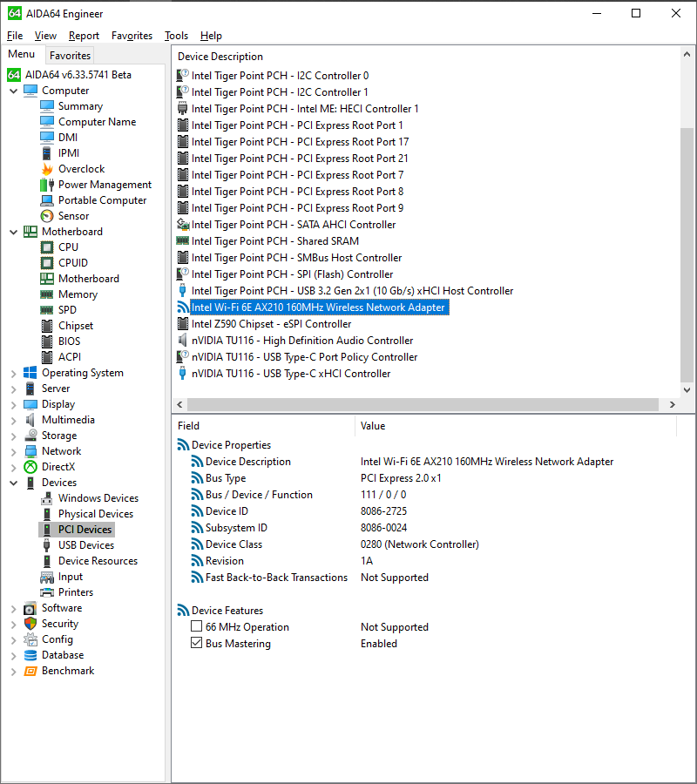Click the BIOS chip icon
This screenshot has height=784, width=697.
coord(47,341)
